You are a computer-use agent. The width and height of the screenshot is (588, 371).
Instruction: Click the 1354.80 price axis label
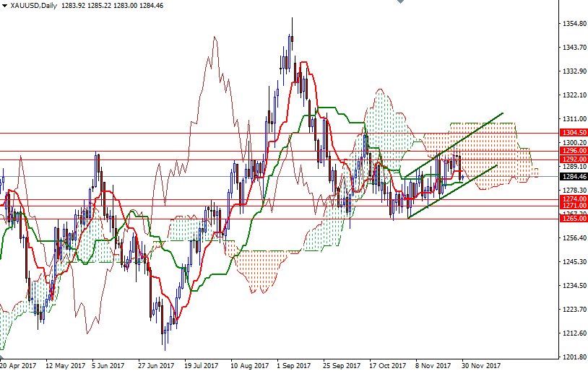(573, 24)
